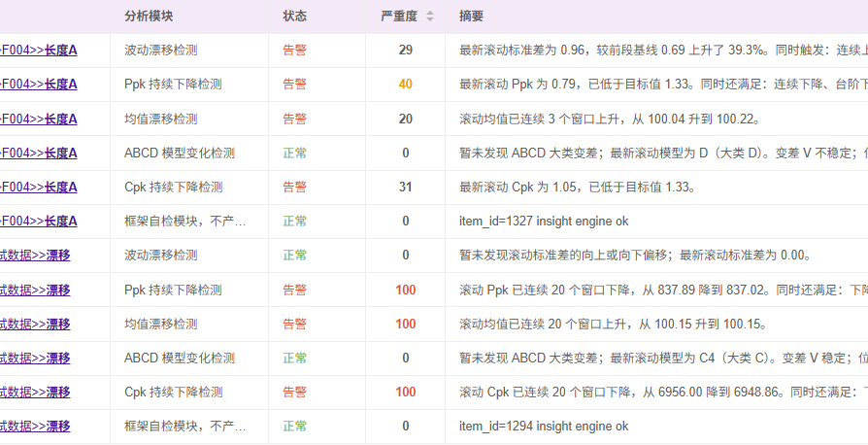
Task: Click Cpk 持续下降检测 in severity 31 row
Action: click(x=173, y=188)
